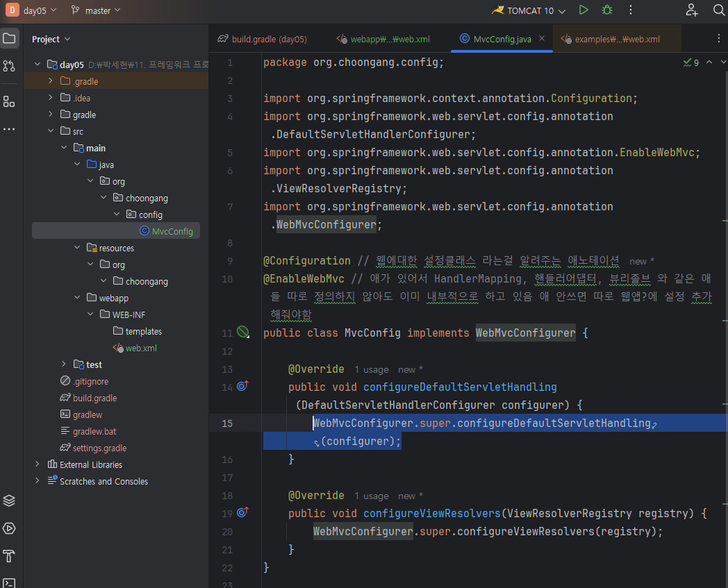
Task: Collapse the webapp folder in tree
Action: (x=76, y=298)
